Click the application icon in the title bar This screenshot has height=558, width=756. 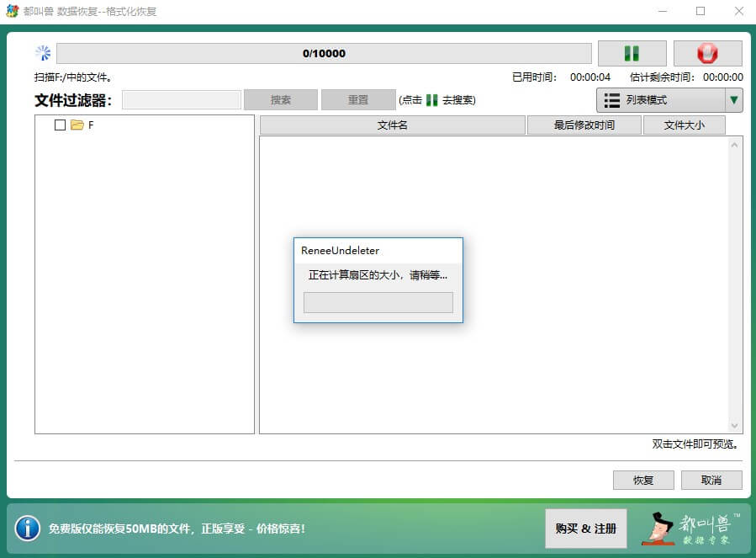(12, 11)
